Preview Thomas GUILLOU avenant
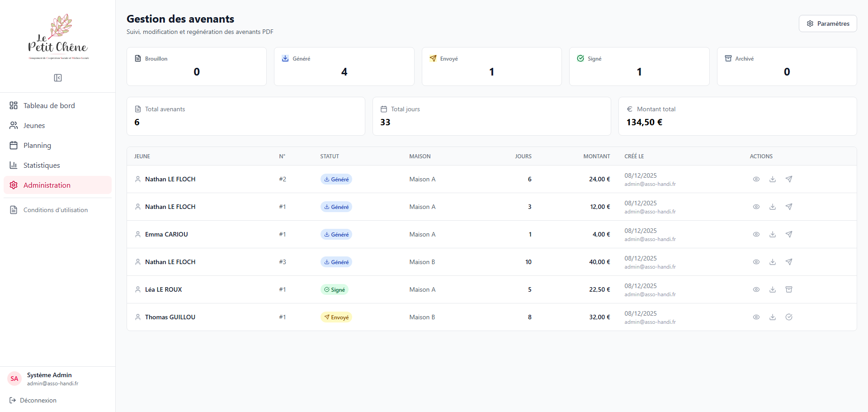Screen dimensions: 868x412 pos(756,317)
